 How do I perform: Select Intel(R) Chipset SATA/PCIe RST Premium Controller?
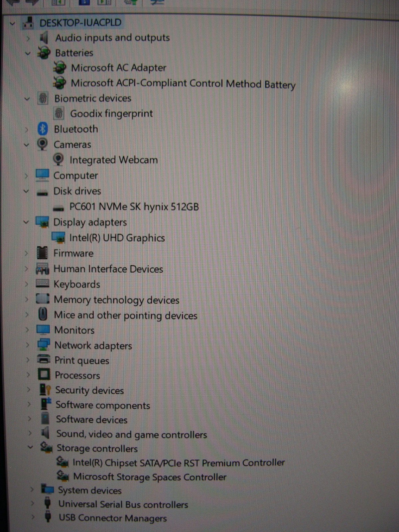pos(179,463)
